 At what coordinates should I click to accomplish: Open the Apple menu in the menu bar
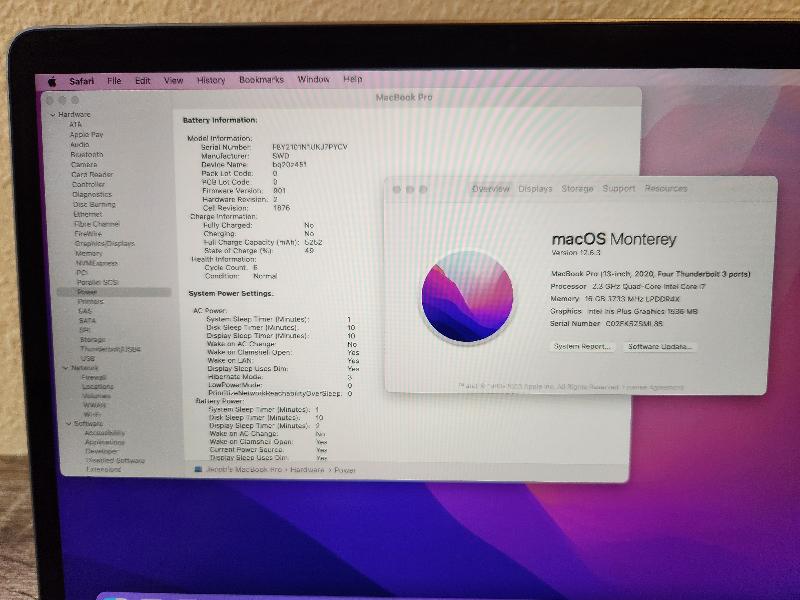[52, 81]
